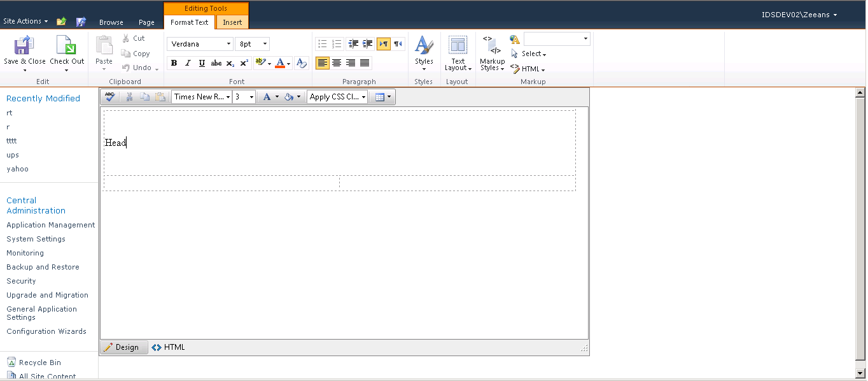Screen dimensions: 868x381
Task: Open the IDSDEV02\Zeeans user menu
Action: point(799,15)
